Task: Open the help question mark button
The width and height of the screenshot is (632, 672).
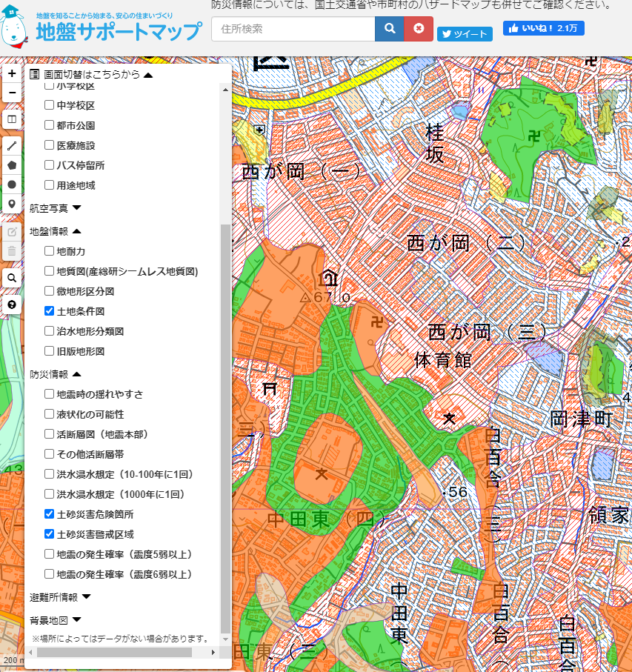Action: [12, 305]
